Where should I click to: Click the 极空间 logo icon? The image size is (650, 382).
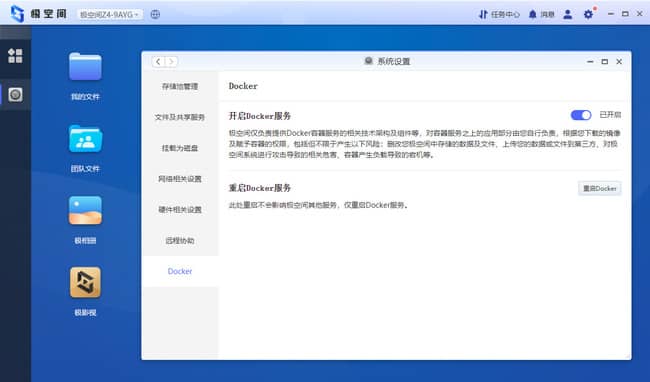[x=17, y=14]
